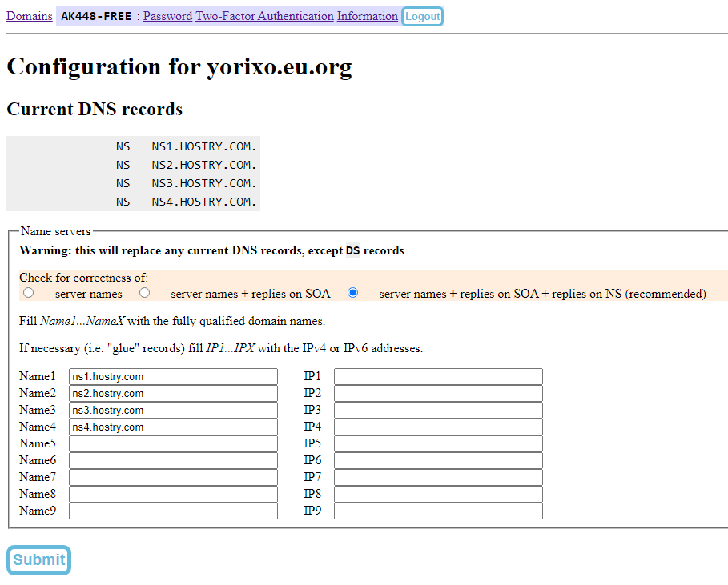Open the Domains link
The width and height of the screenshot is (728, 585).
30,16
